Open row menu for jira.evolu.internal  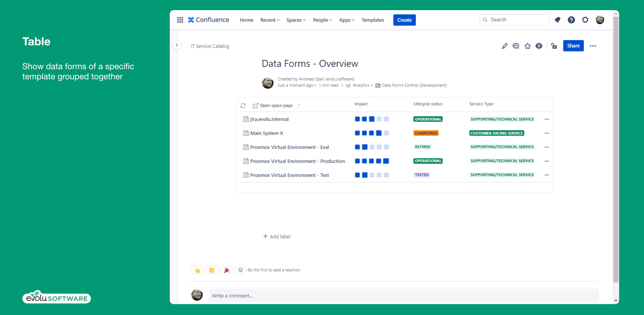pos(547,119)
